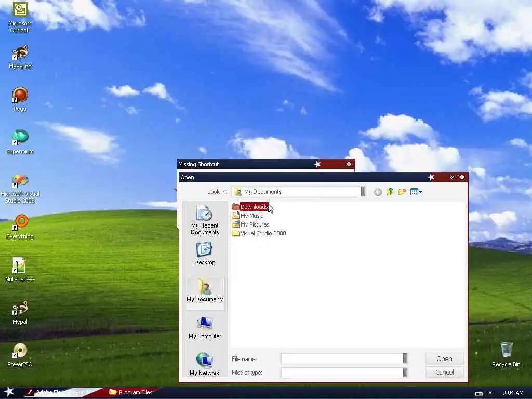Click the Open dialog help button
Screen dimensions: 532x399
453,177
